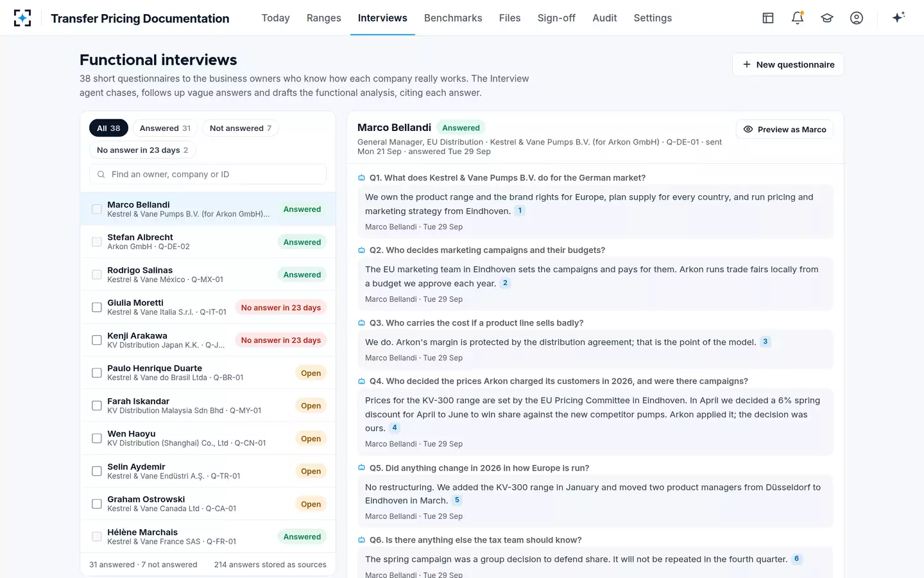This screenshot has width=924, height=578.
Task: Go to the Audit tab
Action: [604, 18]
